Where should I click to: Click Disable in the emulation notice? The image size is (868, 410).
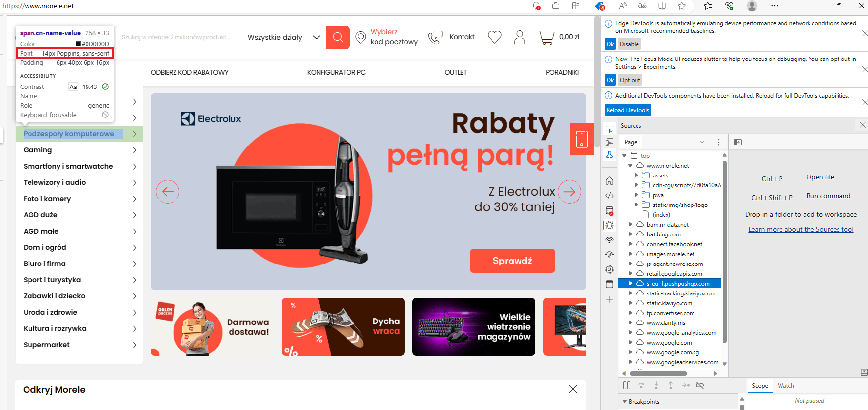pyautogui.click(x=629, y=44)
